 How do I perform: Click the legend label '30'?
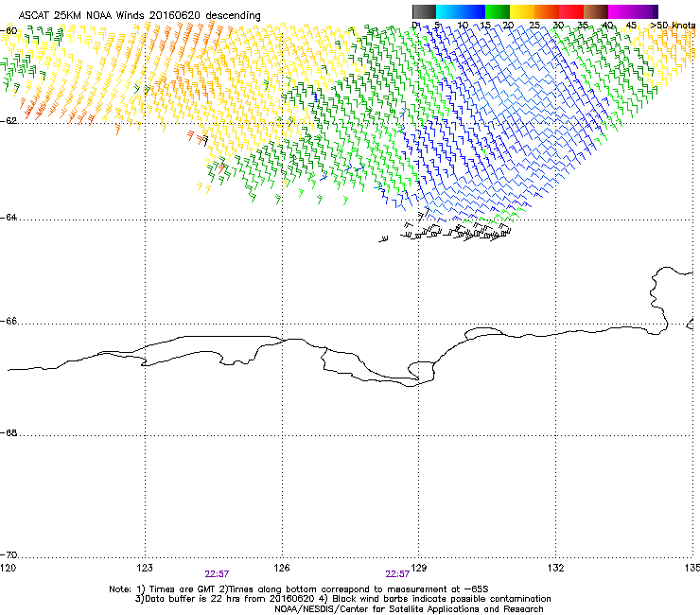pos(558,25)
